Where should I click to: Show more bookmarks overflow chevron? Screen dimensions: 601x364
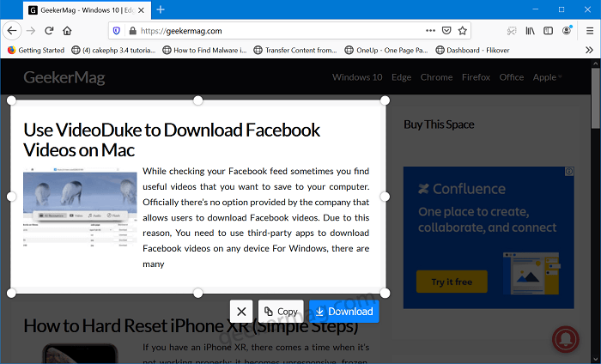coord(590,50)
